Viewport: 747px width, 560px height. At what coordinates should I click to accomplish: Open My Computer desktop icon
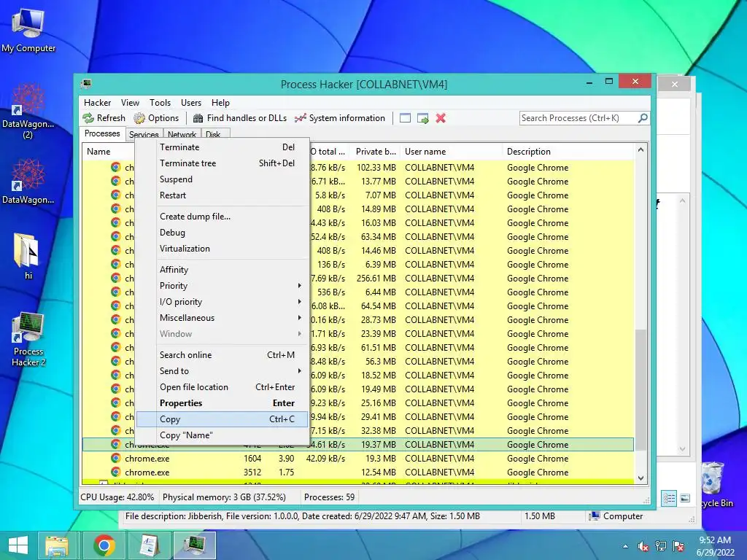pos(28,29)
